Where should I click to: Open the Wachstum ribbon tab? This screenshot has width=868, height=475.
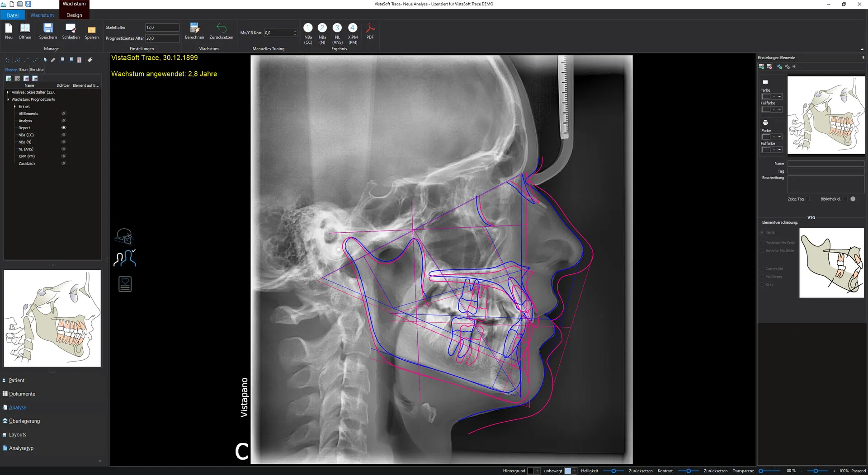[x=42, y=15]
